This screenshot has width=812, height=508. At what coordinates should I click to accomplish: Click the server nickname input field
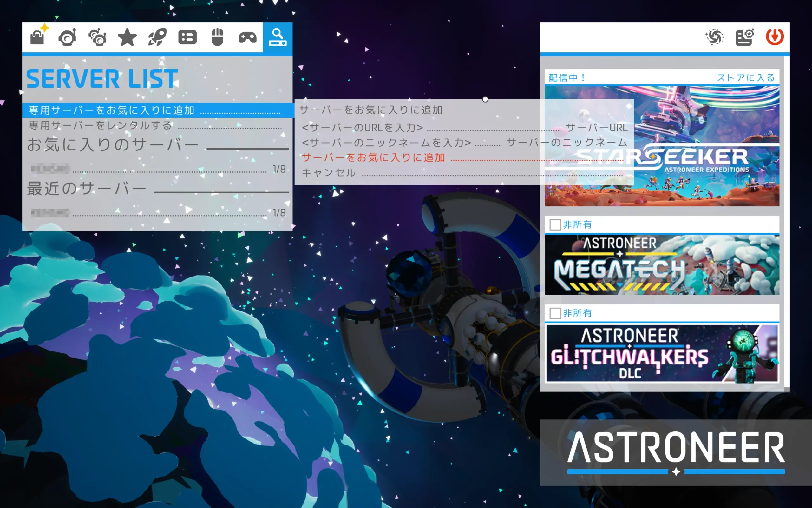tap(464, 143)
